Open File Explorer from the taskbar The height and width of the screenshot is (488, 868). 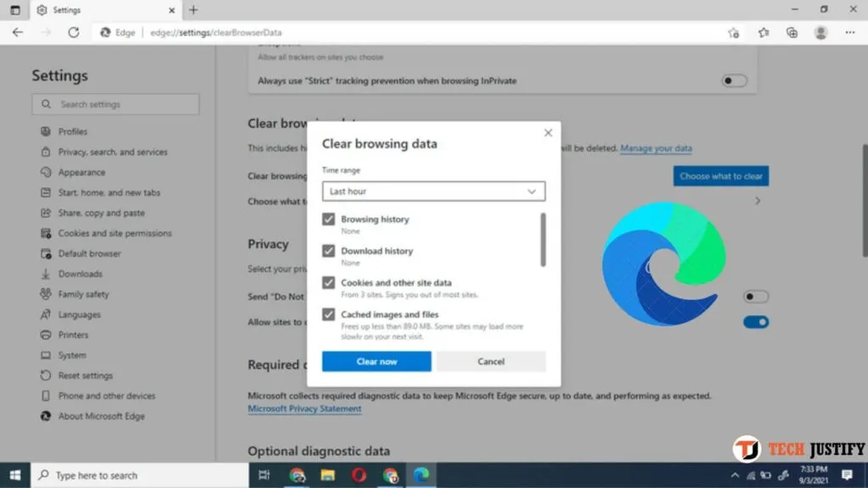[327, 475]
